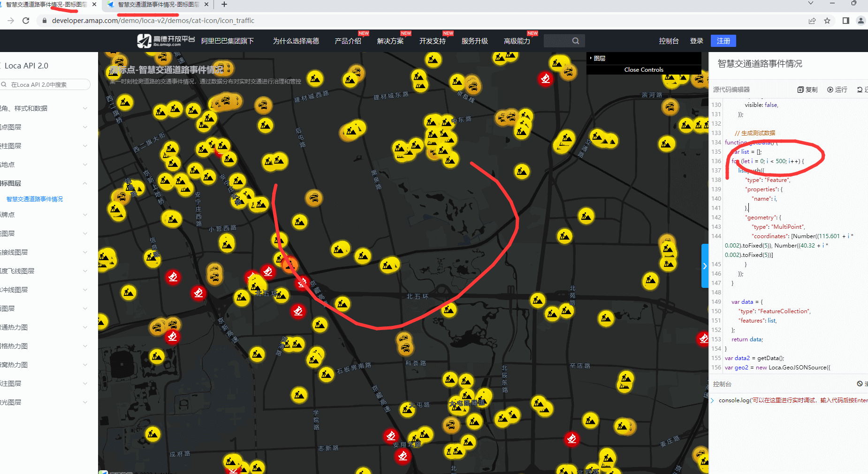Click the Loca API 2.0 search field
This screenshot has height=474, width=868.
click(x=47, y=85)
